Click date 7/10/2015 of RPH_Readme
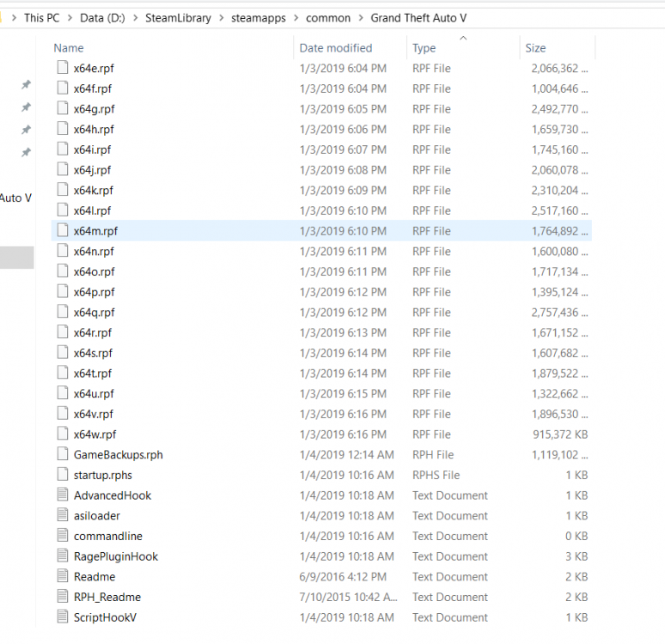This screenshot has width=665, height=644. pyautogui.click(x=349, y=597)
